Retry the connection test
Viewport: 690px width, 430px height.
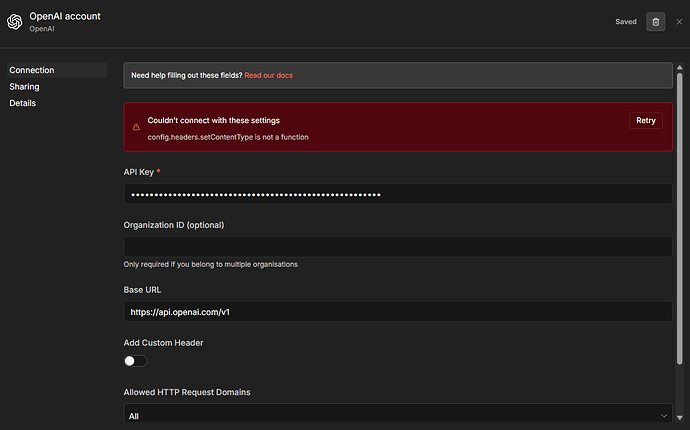646,121
